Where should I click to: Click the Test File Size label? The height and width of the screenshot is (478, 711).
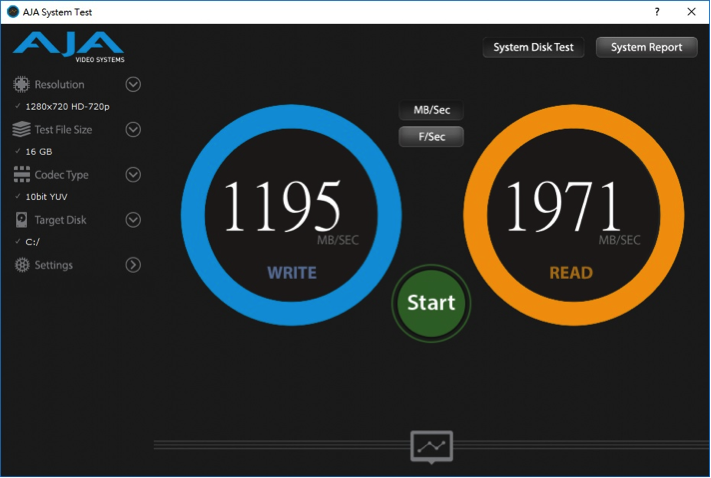tap(63, 130)
